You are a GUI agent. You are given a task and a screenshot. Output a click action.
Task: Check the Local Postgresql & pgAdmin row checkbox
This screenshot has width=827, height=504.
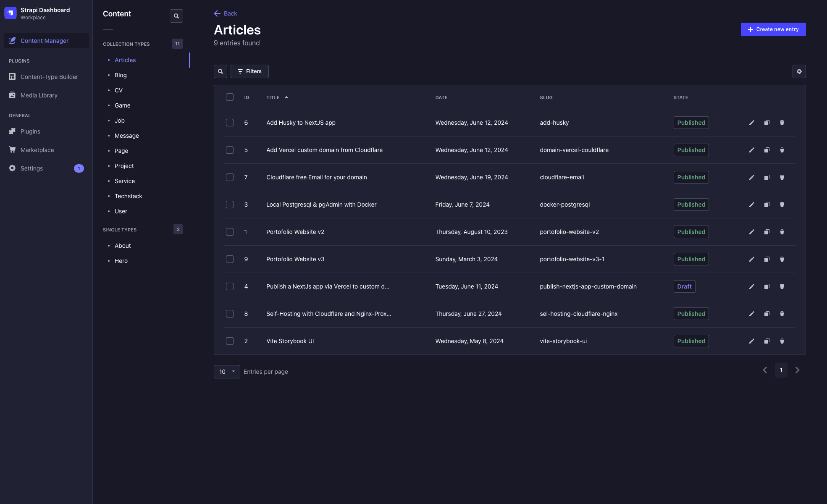(230, 205)
